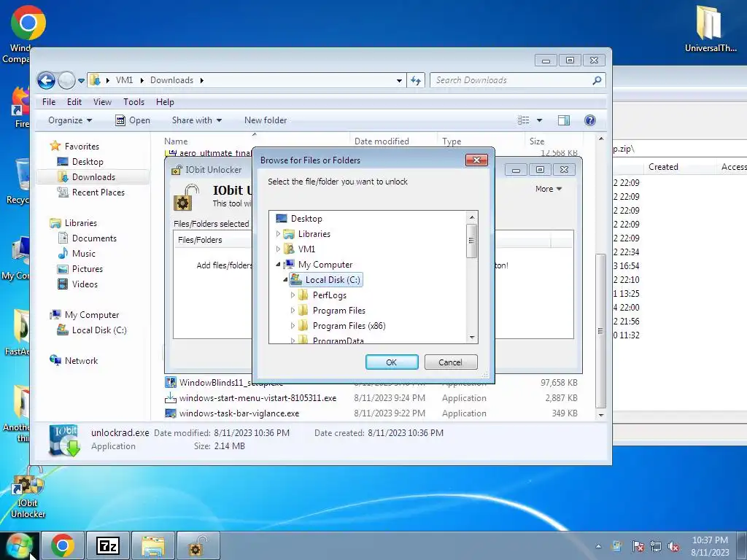Open Chrome from taskbar

click(x=63, y=545)
